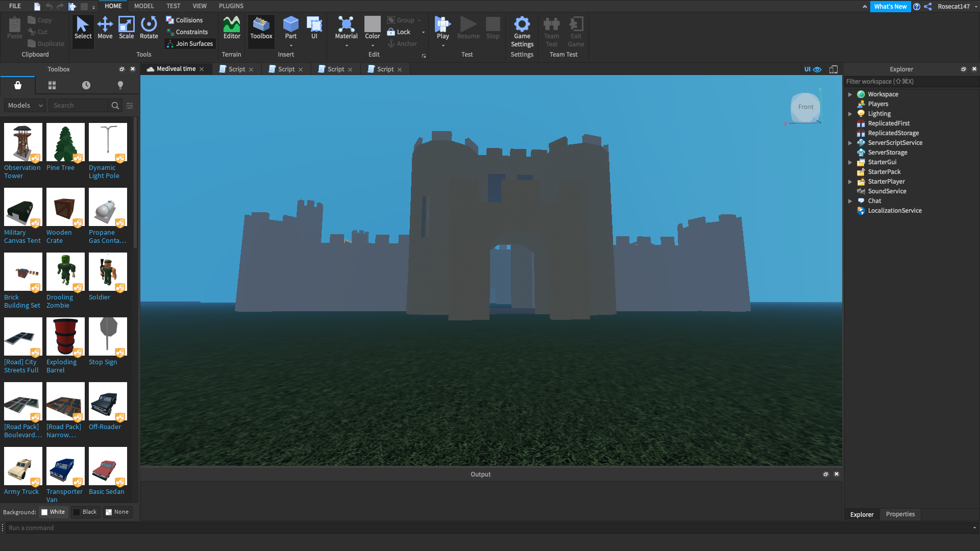Open the Terrain Editor
Image resolution: width=980 pixels, height=551 pixels.
pyautogui.click(x=231, y=28)
